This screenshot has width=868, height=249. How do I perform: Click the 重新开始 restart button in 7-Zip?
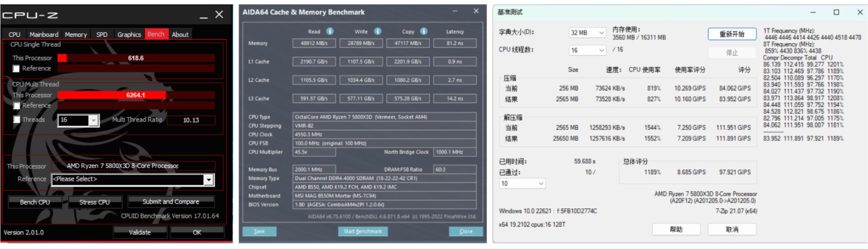[x=732, y=34]
